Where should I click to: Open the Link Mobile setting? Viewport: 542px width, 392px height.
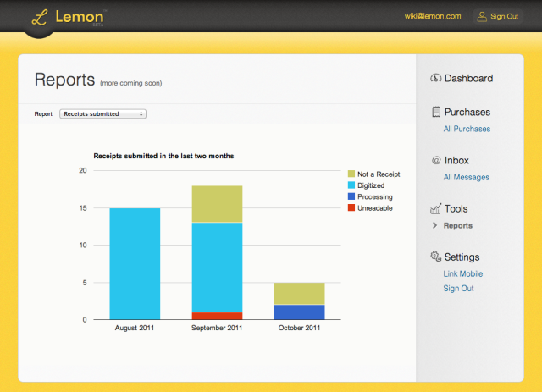[x=462, y=274]
